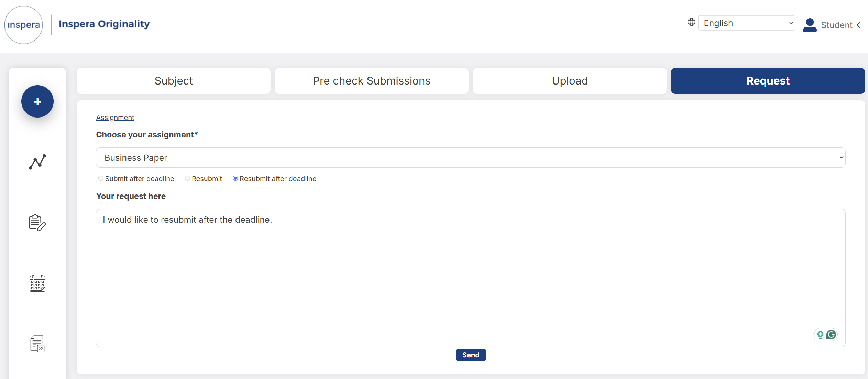Viewport: 868px width, 379px height.
Task: Switch to the Subject tab
Action: click(174, 81)
